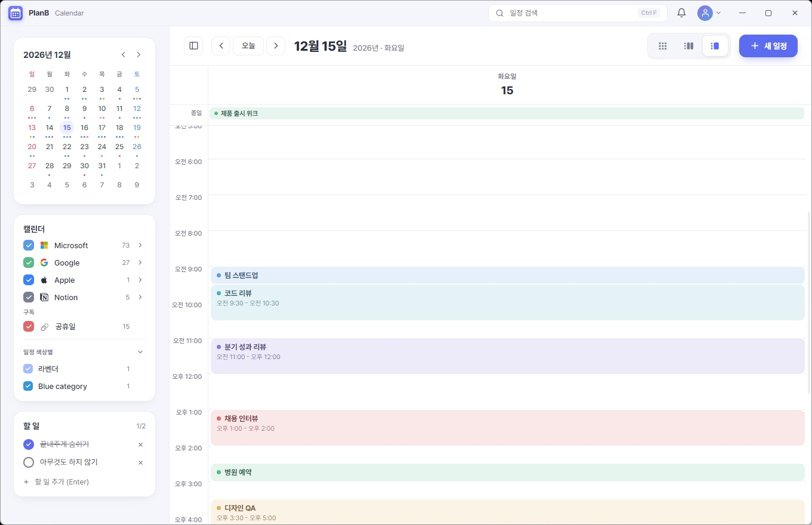
Task: Switch to month grid view icon
Action: [663, 46]
